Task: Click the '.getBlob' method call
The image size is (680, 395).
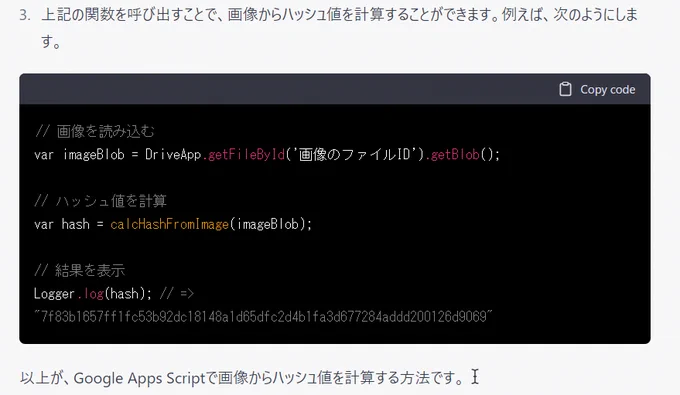Action: point(452,154)
